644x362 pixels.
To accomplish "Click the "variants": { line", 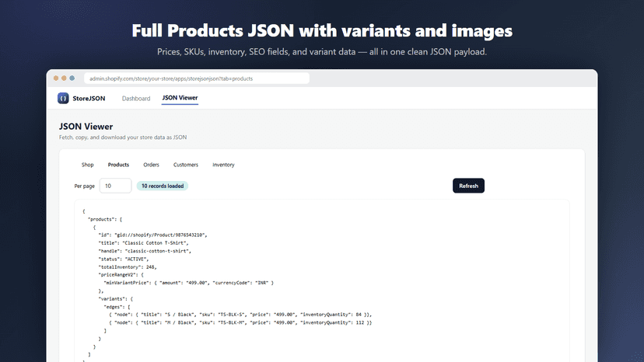I will click(115, 299).
